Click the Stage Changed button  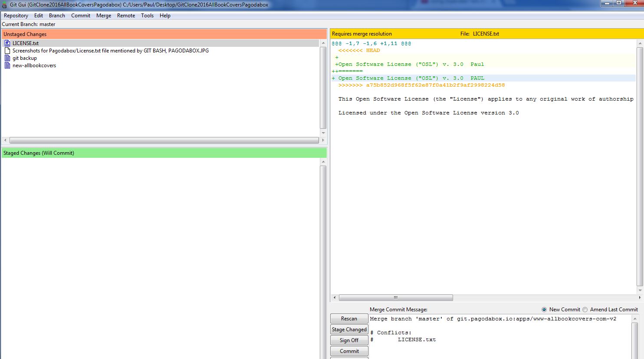349,330
